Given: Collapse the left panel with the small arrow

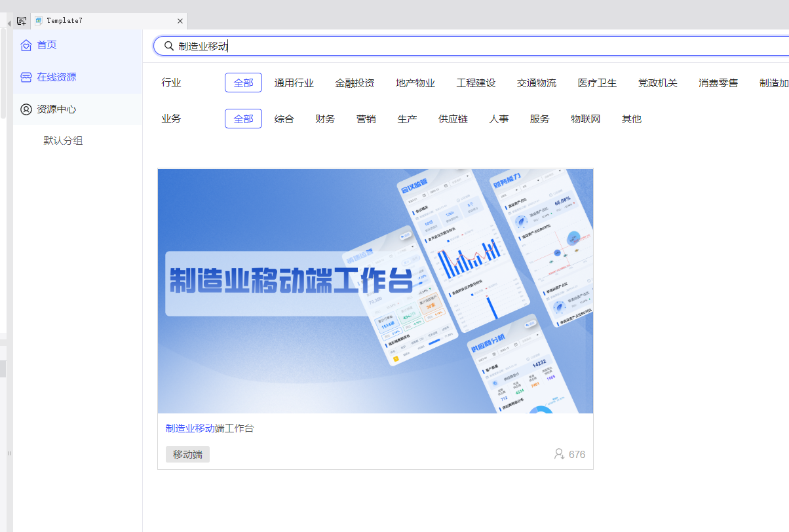Looking at the screenshot, I should (x=9, y=24).
